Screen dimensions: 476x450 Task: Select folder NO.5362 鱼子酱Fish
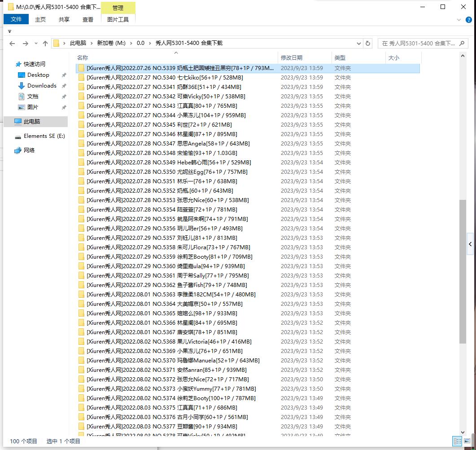point(166,285)
